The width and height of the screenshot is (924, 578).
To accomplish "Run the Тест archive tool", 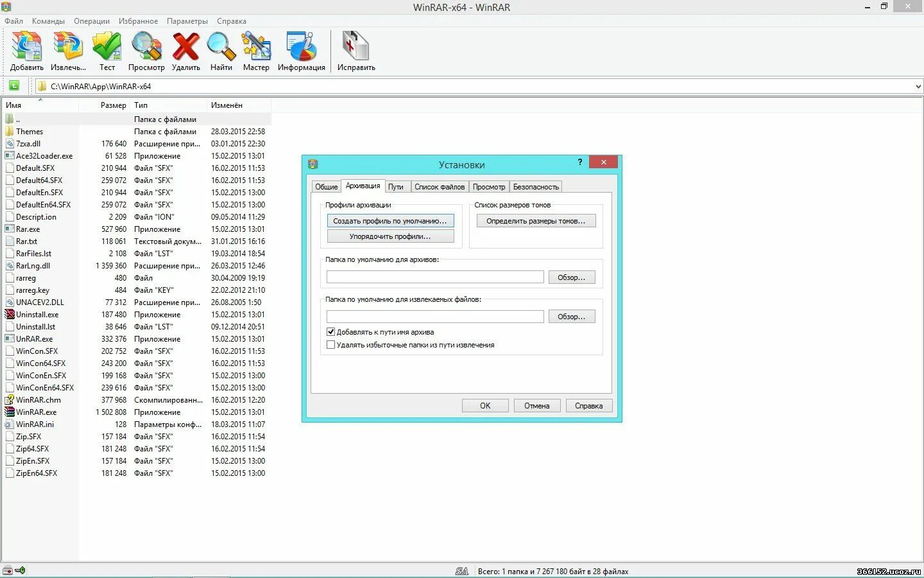I will pos(107,47).
